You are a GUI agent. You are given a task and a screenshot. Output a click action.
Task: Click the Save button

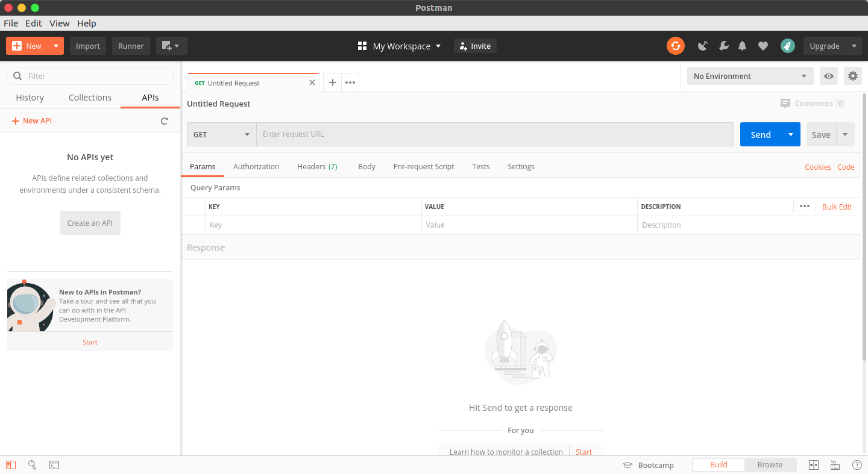[x=820, y=134]
